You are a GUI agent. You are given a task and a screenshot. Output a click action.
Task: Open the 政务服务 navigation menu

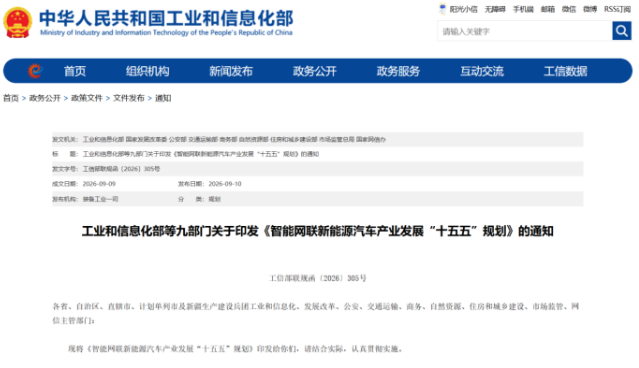pyautogui.click(x=398, y=71)
